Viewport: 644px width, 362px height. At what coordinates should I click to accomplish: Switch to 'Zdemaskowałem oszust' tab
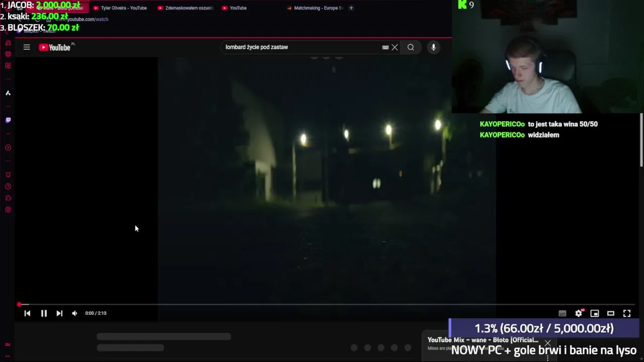point(186,8)
